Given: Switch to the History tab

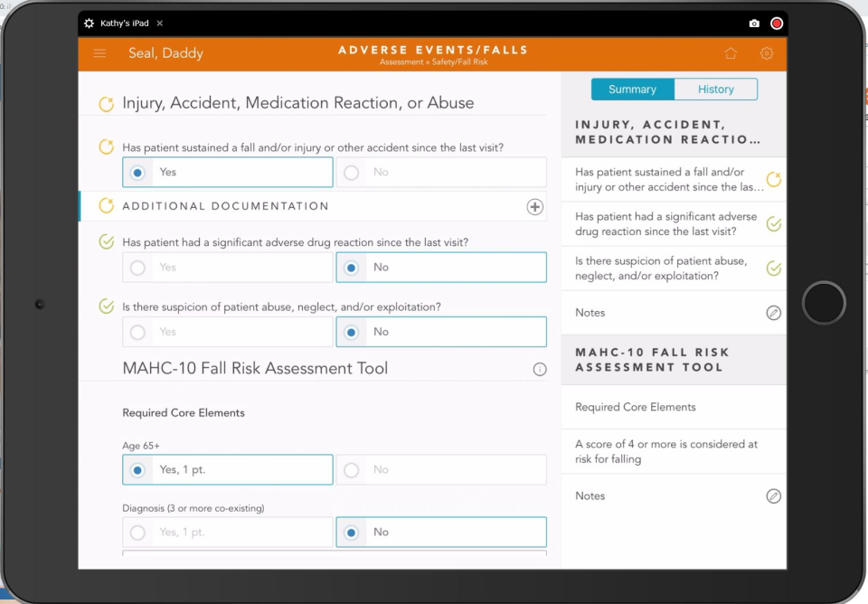Looking at the screenshot, I should (716, 89).
